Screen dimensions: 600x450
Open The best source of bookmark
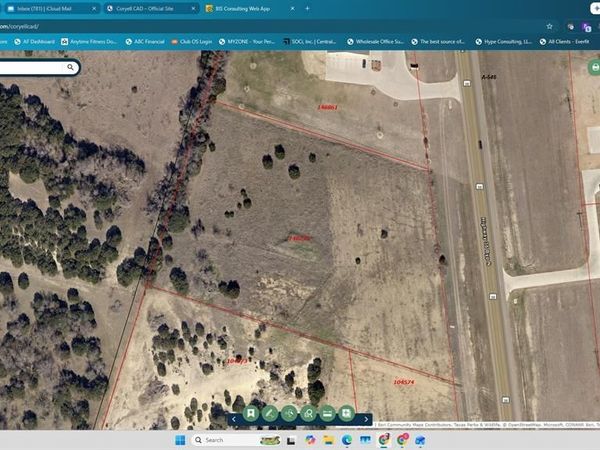438,41
